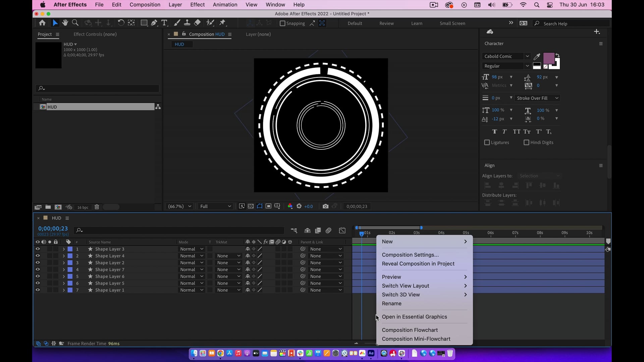Image resolution: width=644 pixels, height=362 pixels.
Task: Hide Shape Layer 1 visibility eye
Action: click(38, 290)
